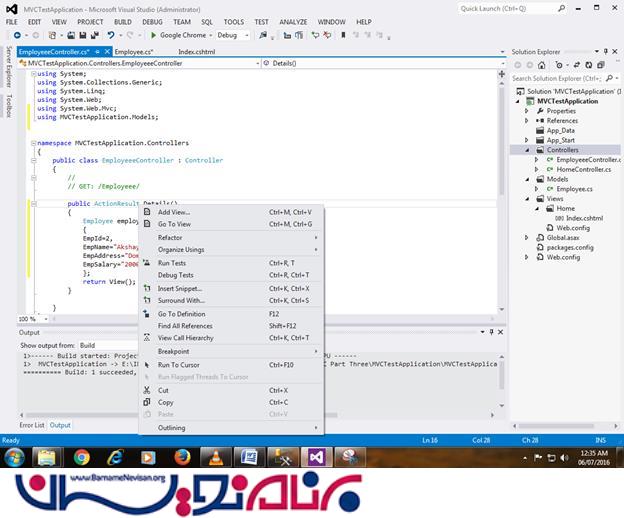Select Go To Definition from the context menu
This screenshot has width=624, height=518.
click(181, 314)
